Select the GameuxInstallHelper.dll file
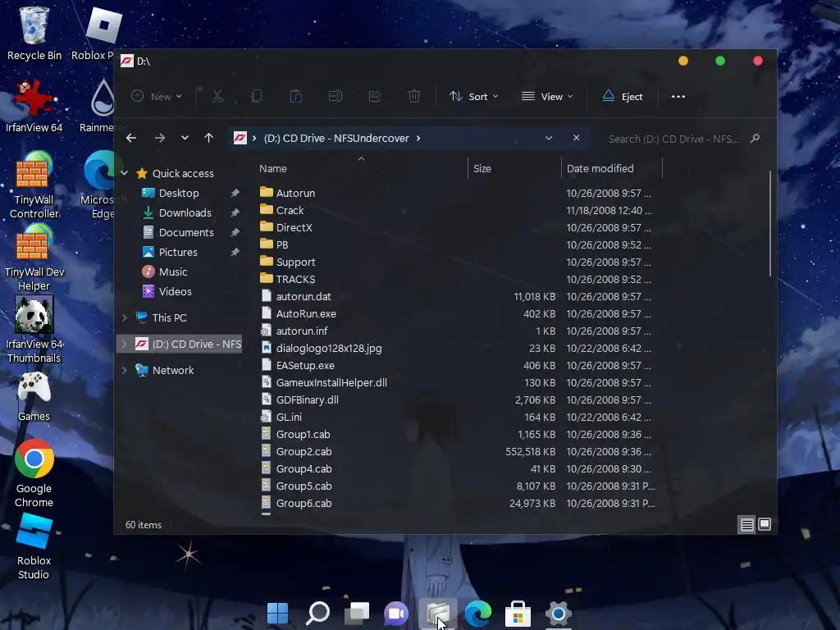The height and width of the screenshot is (630, 840). 331,382
